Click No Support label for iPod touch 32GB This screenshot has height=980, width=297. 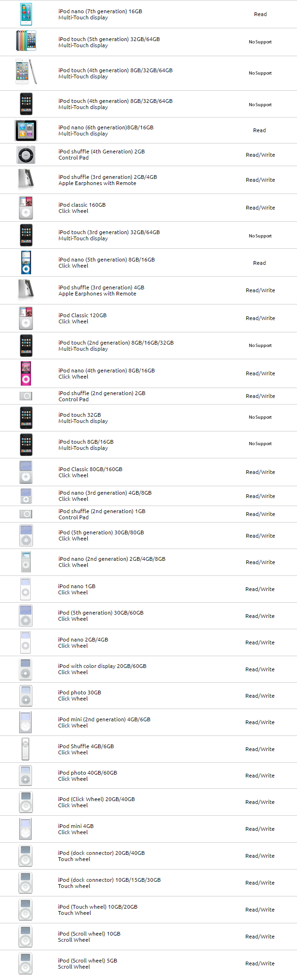(260, 417)
